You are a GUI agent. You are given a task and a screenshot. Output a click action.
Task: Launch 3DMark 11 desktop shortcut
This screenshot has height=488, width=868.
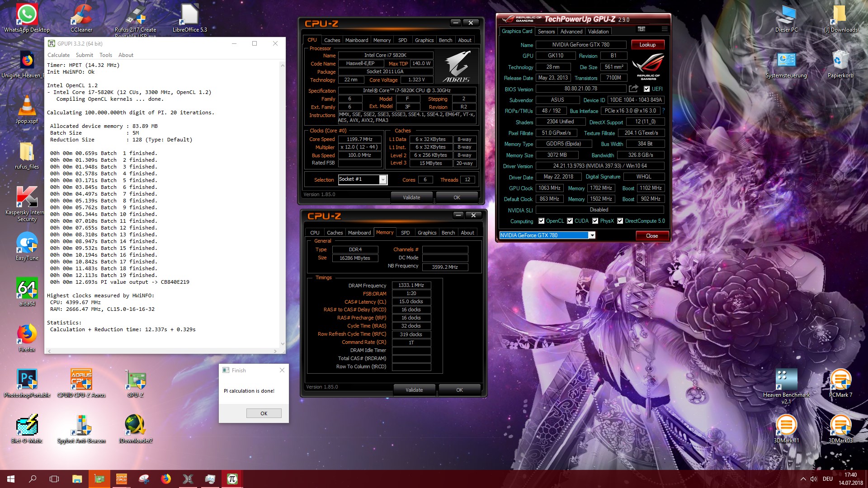coord(786,429)
